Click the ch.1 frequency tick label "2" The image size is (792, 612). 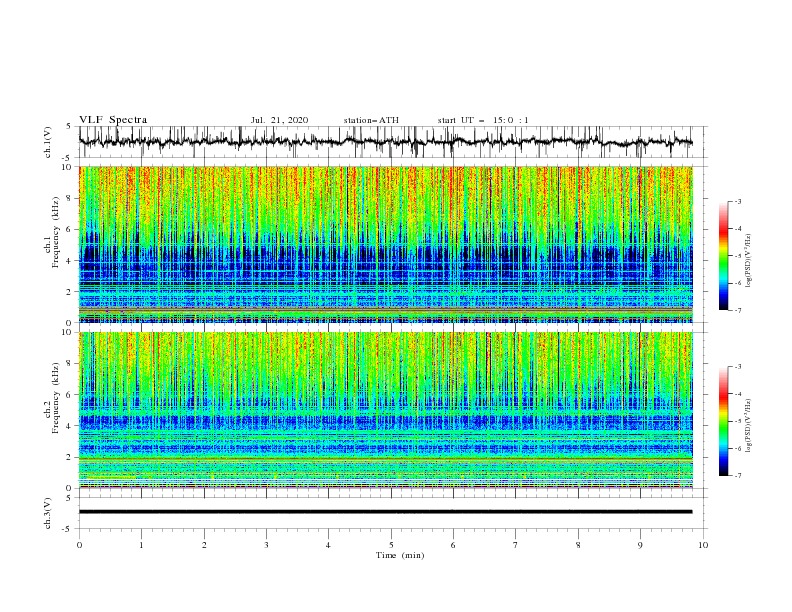pos(70,292)
